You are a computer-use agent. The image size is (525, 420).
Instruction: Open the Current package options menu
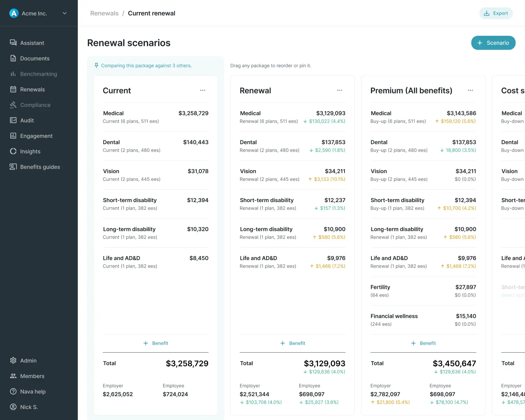point(203,90)
